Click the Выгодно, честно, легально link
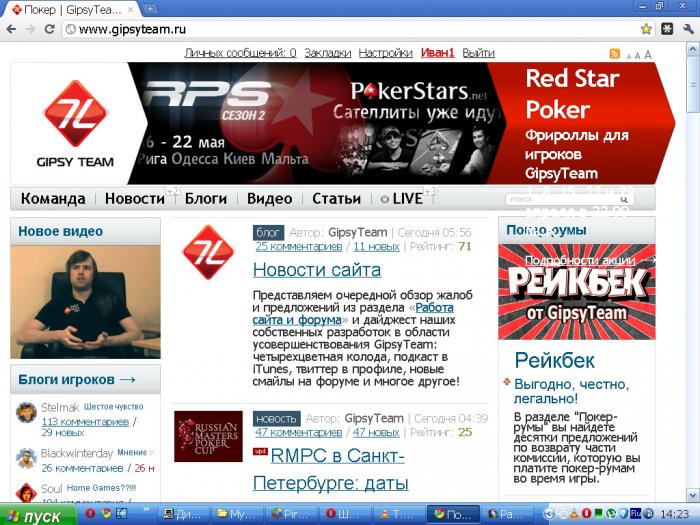 click(x=571, y=391)
